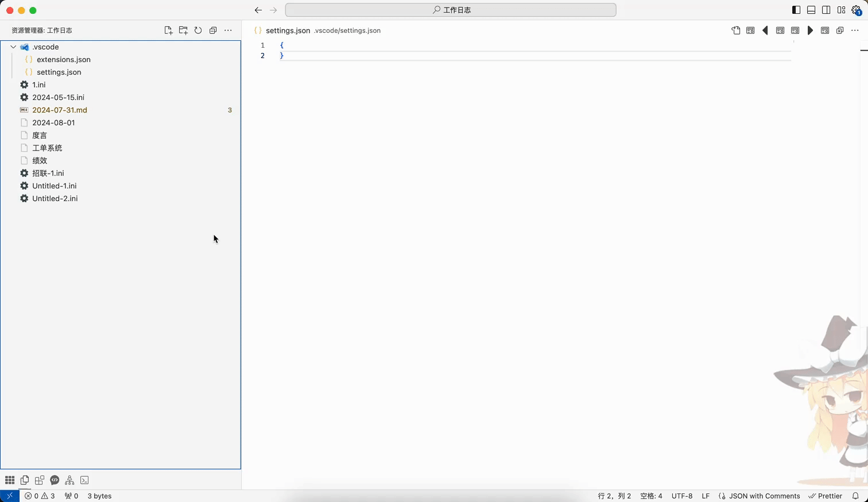
Task: Toggle the primary sidebar visibility
Action: click(x=796, y=10)
